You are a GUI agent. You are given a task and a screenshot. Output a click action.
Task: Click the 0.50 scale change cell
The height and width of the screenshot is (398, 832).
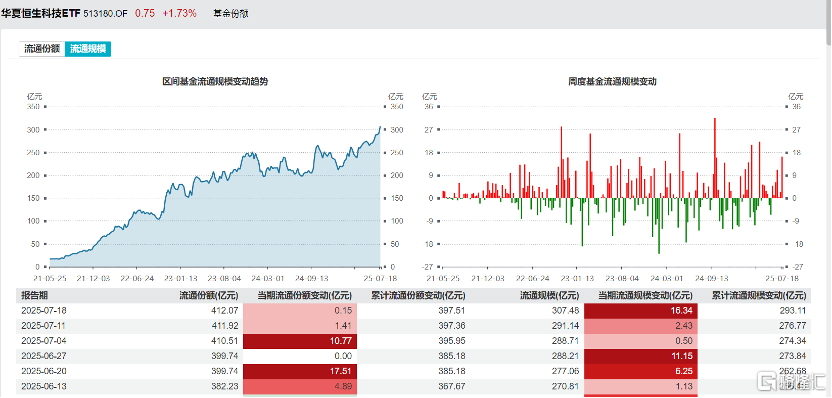pos(641,341)
